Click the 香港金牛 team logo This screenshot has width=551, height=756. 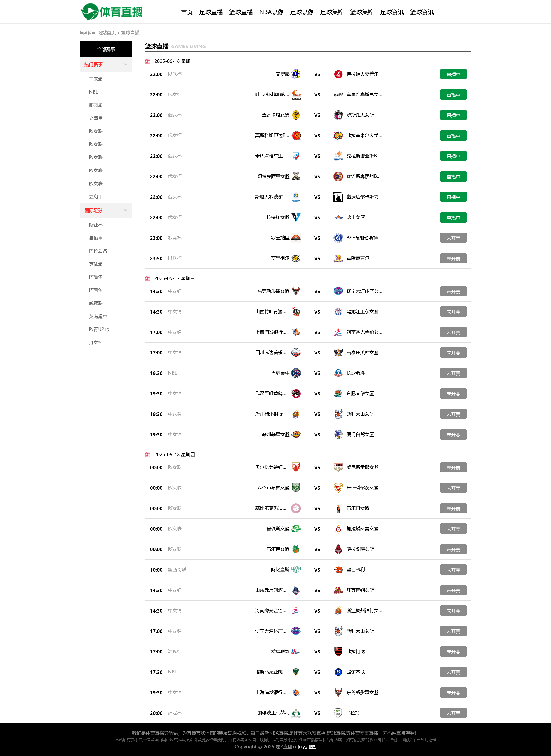tap(296, 373)
